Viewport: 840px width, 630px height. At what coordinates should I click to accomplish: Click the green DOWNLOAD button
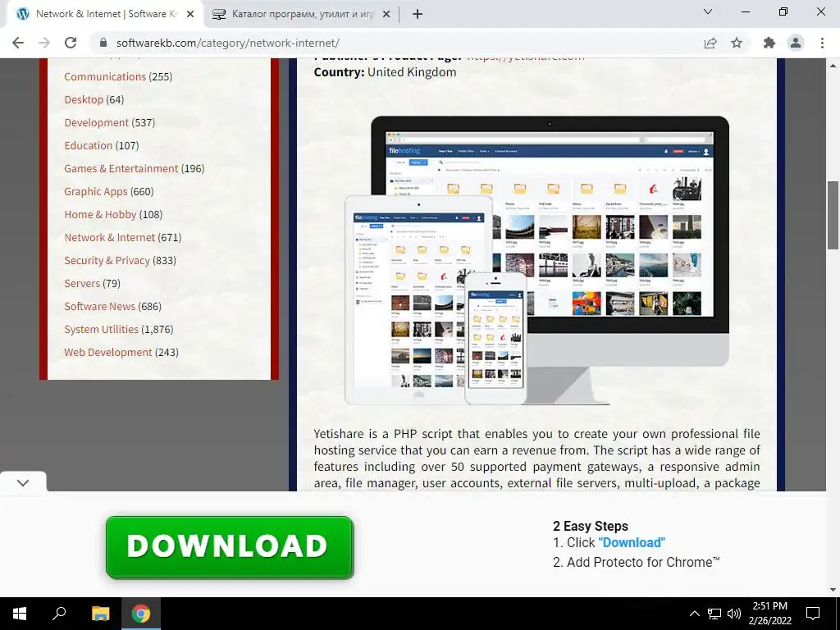pos(230,547)
